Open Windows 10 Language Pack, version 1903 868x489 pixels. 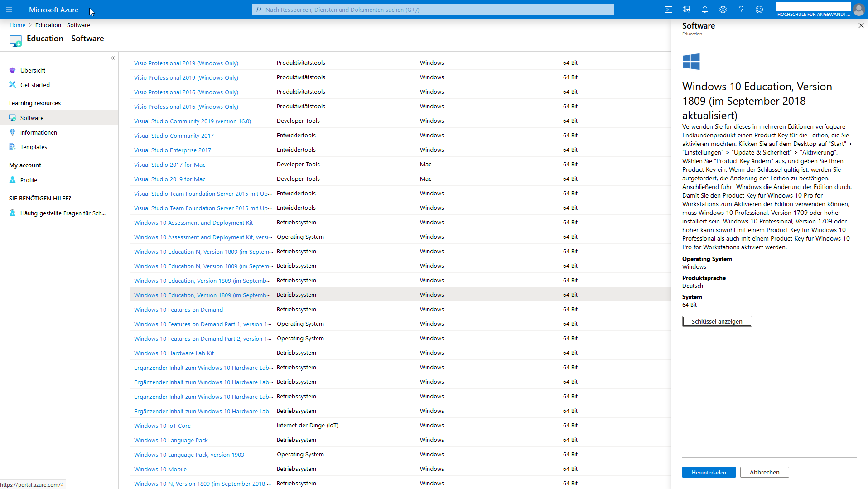click(x=189, y=455)
